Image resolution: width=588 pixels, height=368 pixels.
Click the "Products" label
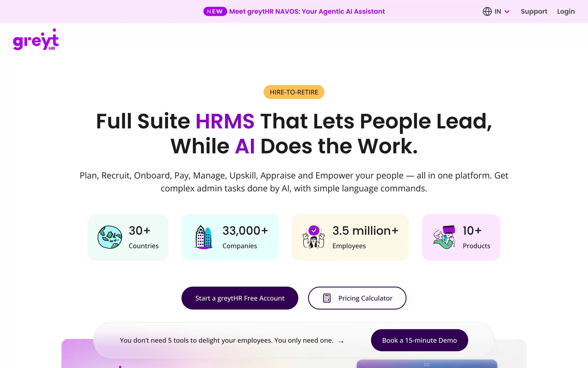476,246
